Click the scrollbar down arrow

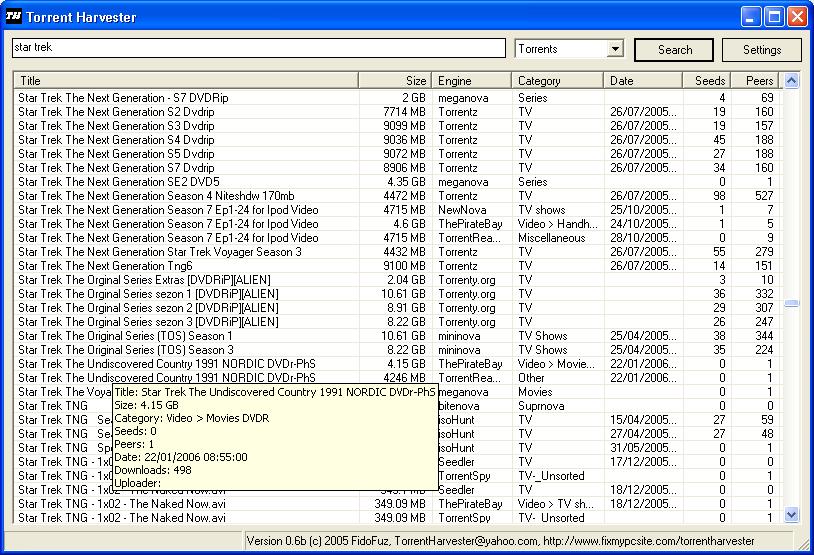click(791, 514)
